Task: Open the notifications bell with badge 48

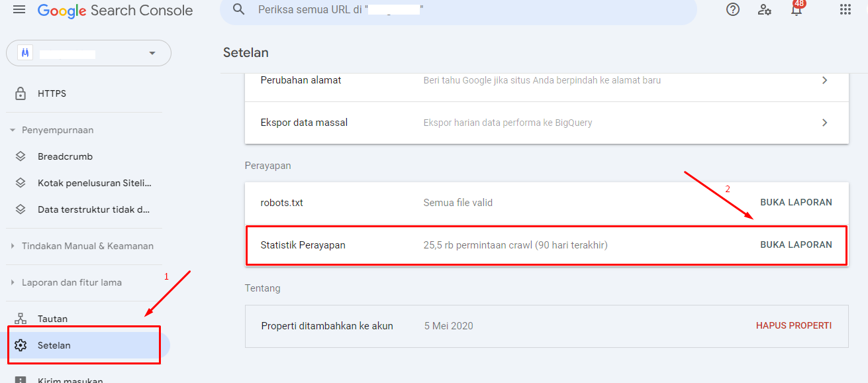Action: [x=797, y=8]
